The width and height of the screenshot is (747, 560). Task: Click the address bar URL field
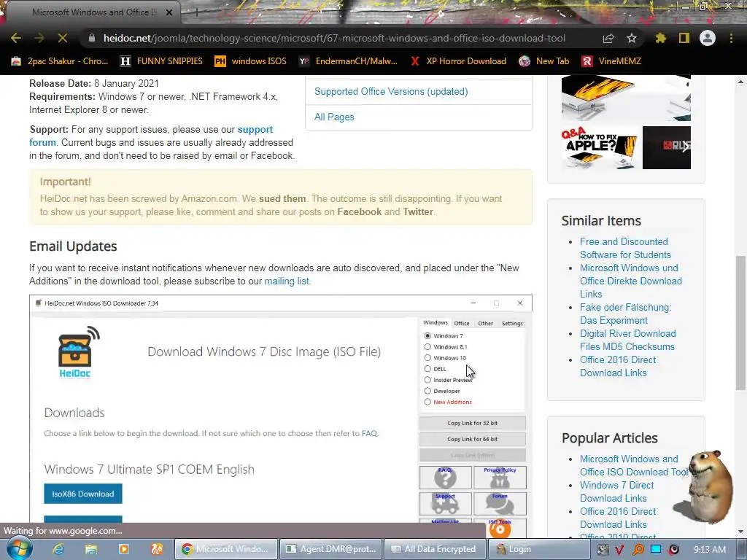pyautogui.click(x=334, y=38)
